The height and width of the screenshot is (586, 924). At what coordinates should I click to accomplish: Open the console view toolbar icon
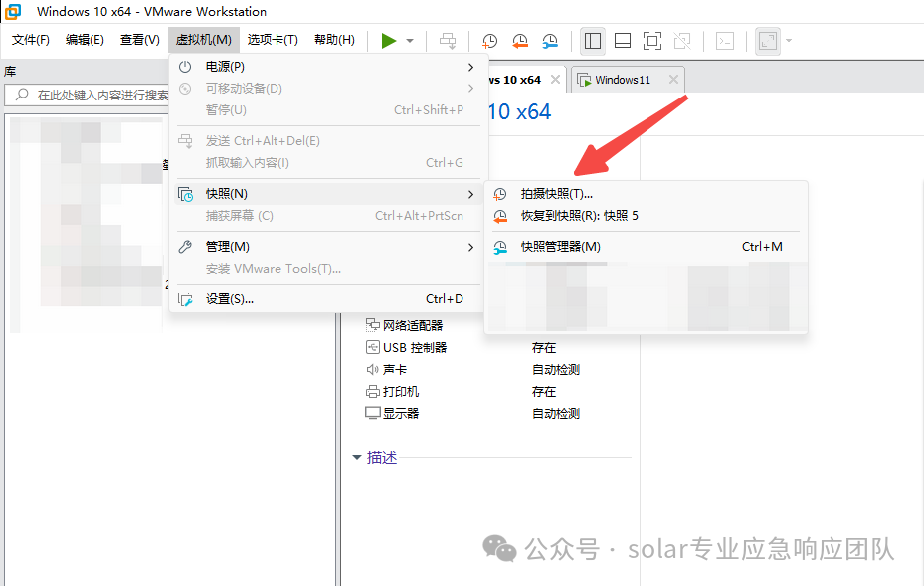(725, 41)
